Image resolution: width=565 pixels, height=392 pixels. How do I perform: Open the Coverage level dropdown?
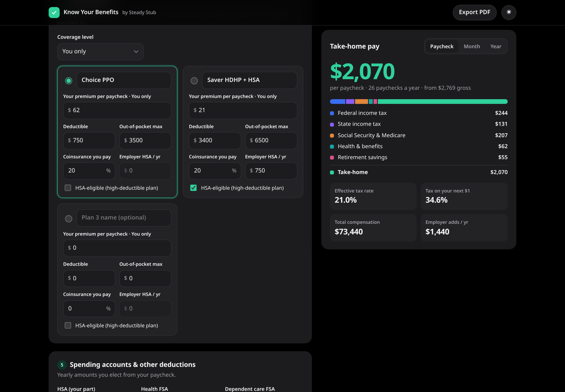coord(100,51)
